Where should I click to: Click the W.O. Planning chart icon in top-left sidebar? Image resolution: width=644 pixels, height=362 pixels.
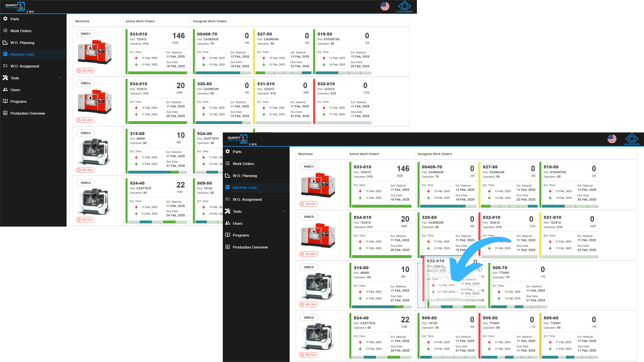click(x=5, y=43)
